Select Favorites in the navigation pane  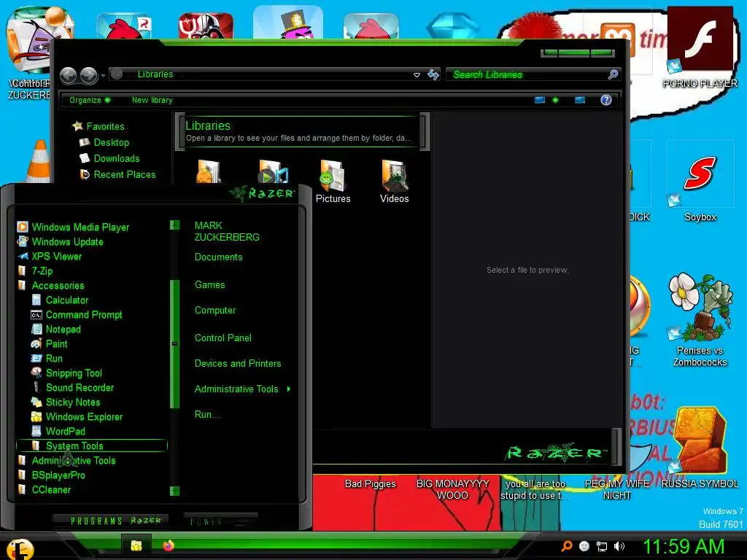pyautogui.click(x=98, y=126)
